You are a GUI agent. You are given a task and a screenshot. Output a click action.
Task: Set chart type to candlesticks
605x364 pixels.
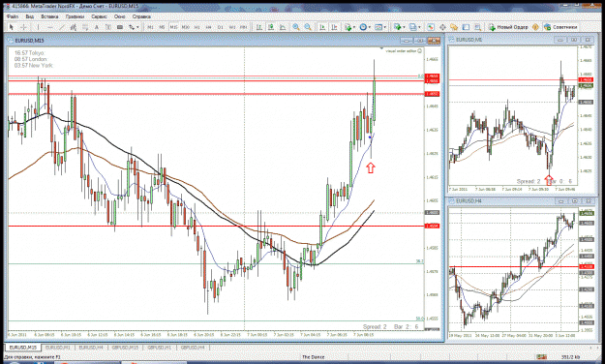271,27
